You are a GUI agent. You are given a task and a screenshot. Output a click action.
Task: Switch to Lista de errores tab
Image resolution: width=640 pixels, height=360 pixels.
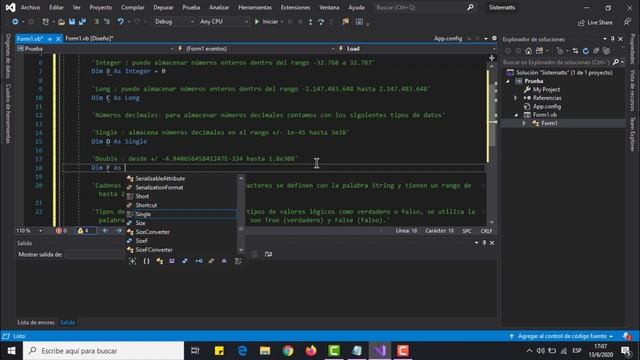pyautogui.click(x=36, y=322)
